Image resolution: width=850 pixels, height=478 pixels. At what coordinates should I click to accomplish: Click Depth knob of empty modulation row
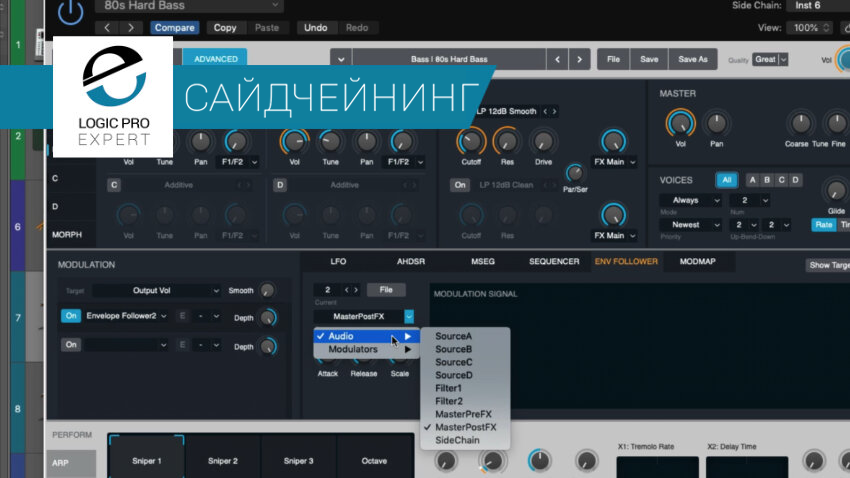click(268, 346)
